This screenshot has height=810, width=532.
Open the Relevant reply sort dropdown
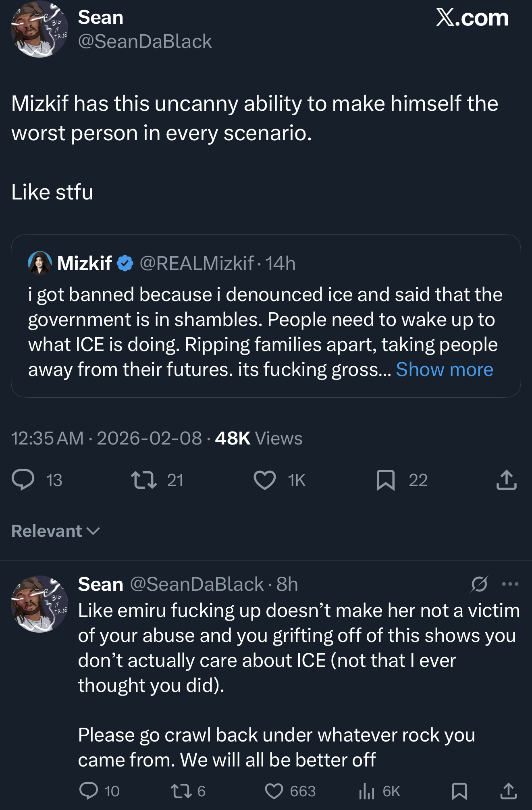tap(56, 531)
